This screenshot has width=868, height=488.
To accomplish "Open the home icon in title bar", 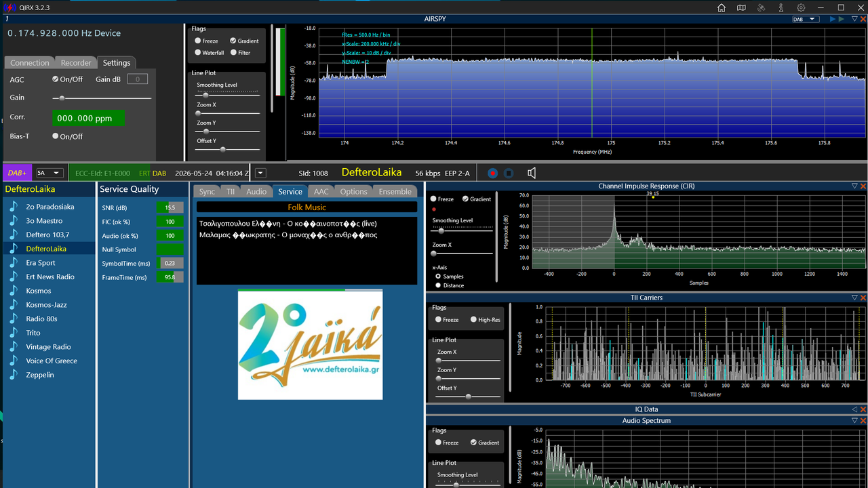I will click(722, 7).
